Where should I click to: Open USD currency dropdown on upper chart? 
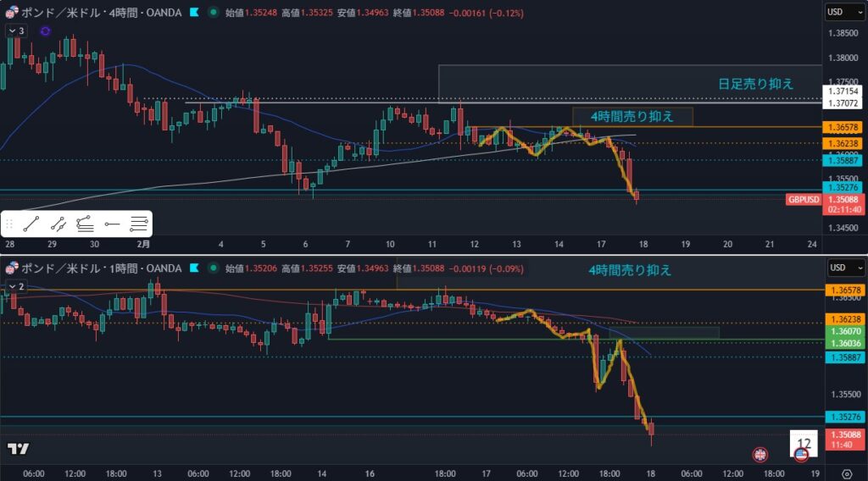coord(844,13)
